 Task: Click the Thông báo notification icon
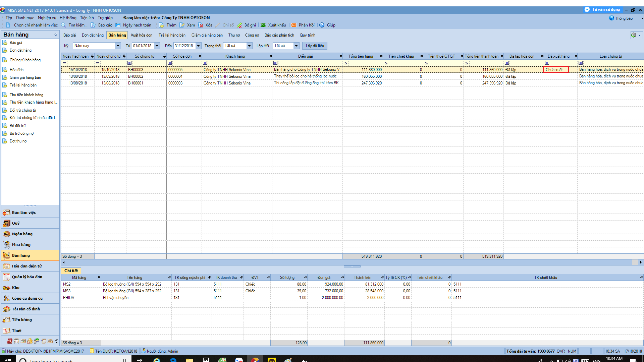[x=611, y=18]
